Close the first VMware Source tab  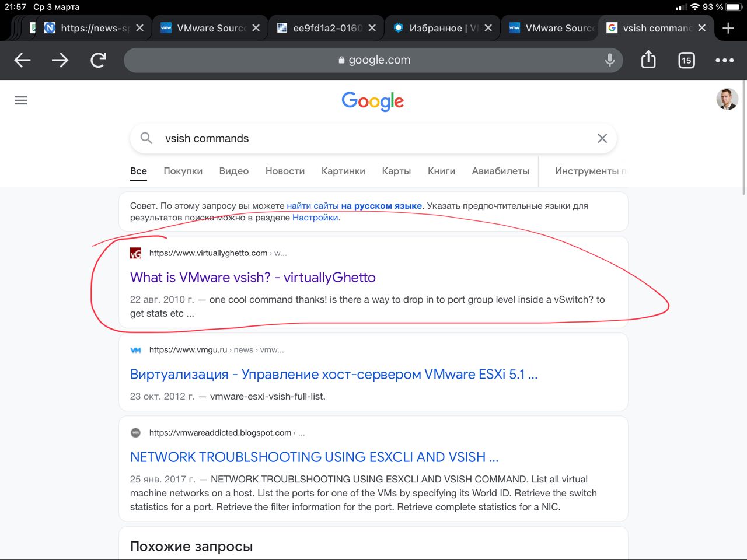pos(256,28)
